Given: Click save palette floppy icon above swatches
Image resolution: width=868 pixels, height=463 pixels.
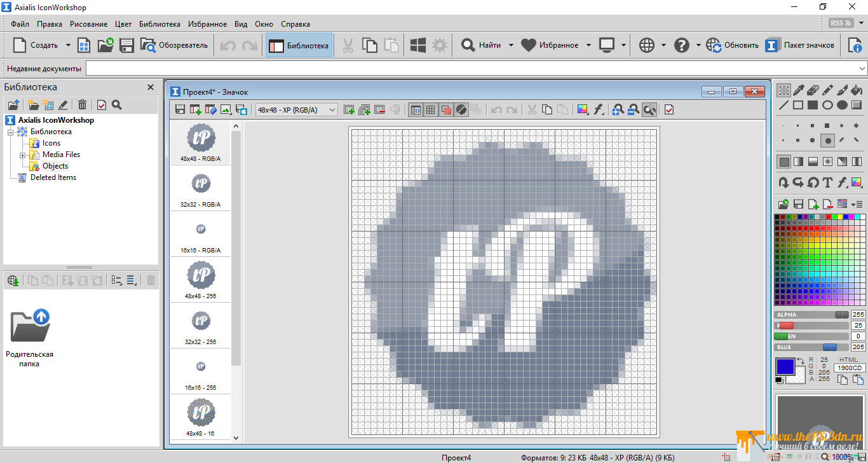Looking at the screenshot, I should coord(799,204).
